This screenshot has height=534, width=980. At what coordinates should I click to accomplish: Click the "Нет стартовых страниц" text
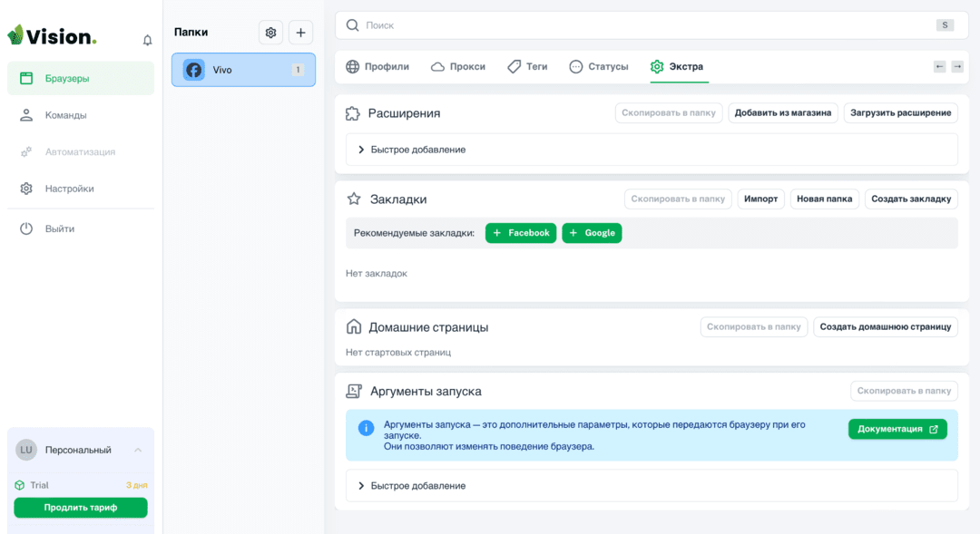point(398,353)
